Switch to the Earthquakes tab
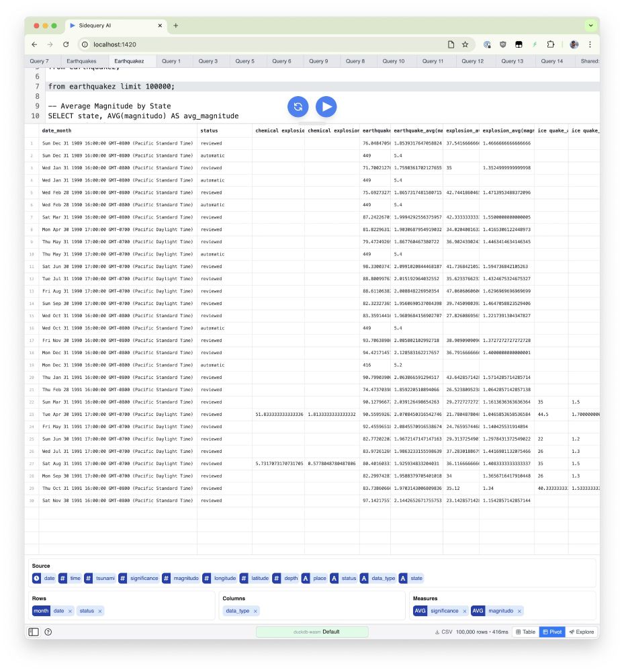624x672 pixels. 81,61
